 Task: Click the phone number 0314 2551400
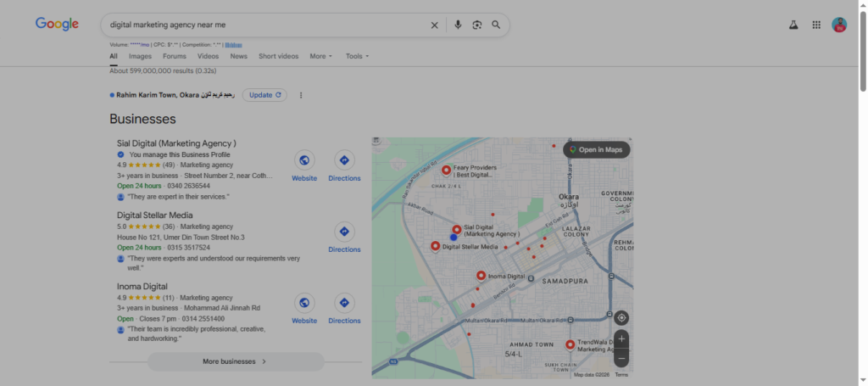click(203, 319)
